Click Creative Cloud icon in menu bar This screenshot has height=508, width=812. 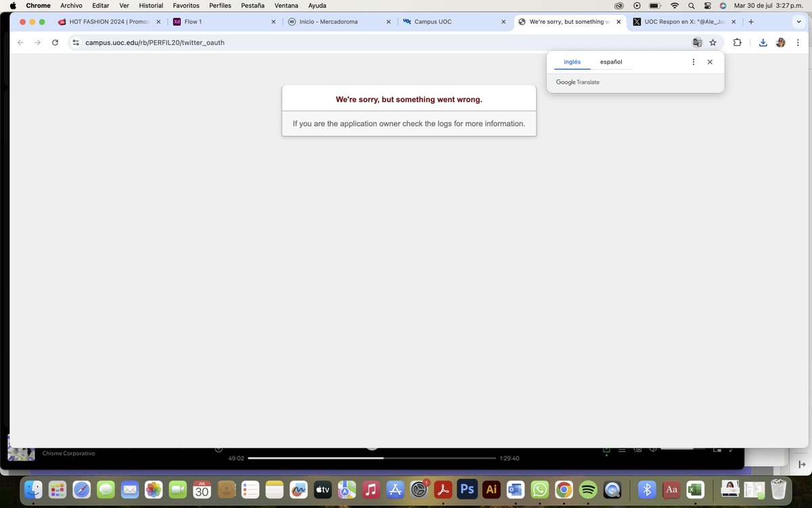point(618,5)
